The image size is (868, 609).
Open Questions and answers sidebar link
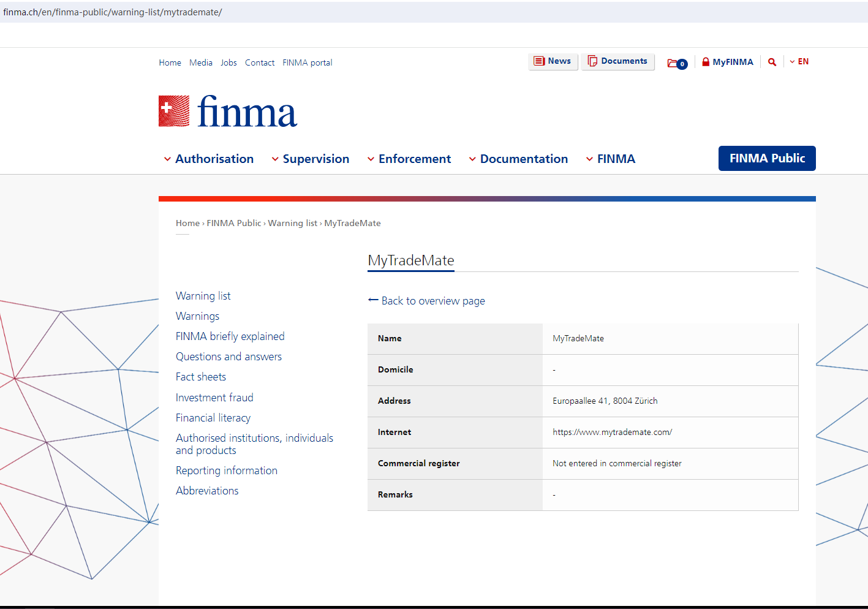point(228,357)
